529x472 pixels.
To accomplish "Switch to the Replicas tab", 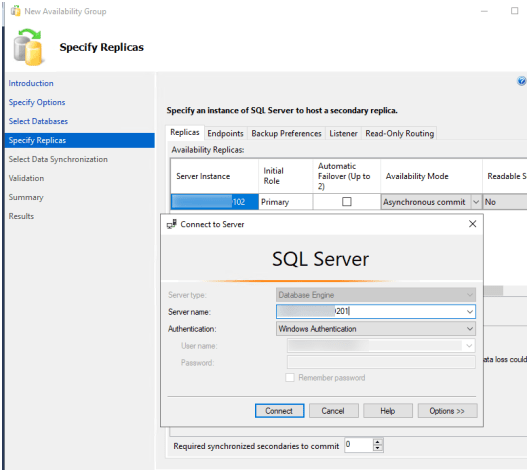I will tap(185, 133).
